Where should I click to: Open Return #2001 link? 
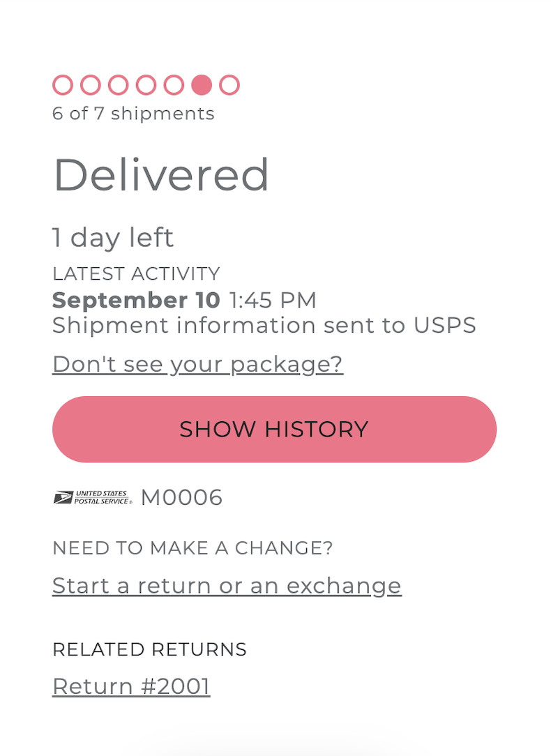pyautogui.click(x=131, y=686)
